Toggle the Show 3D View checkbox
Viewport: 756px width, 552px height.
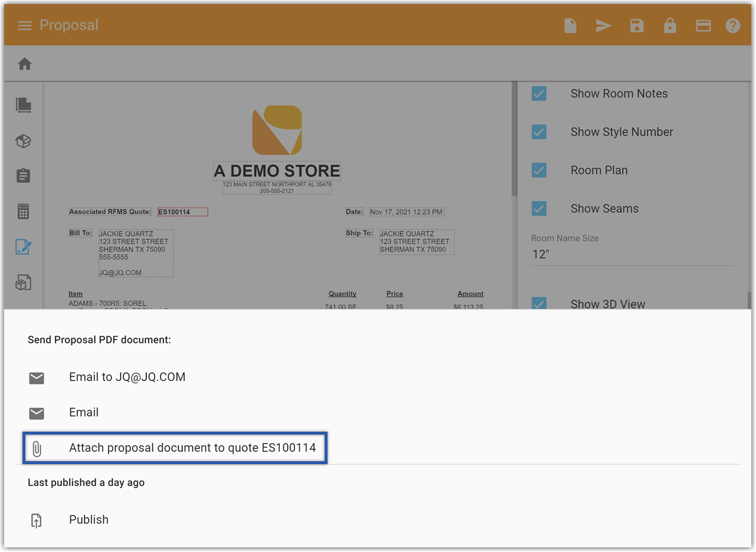coord(539,304)
